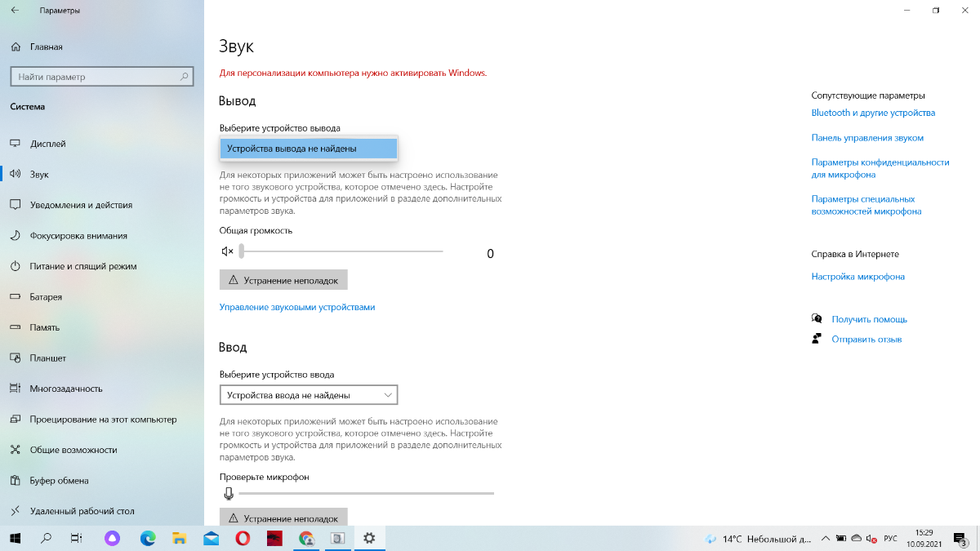Open Параметры специальных возможностей микрофона link
Image resolution: width=980 pixels, height=551 pixels.
tap(866, 205)
